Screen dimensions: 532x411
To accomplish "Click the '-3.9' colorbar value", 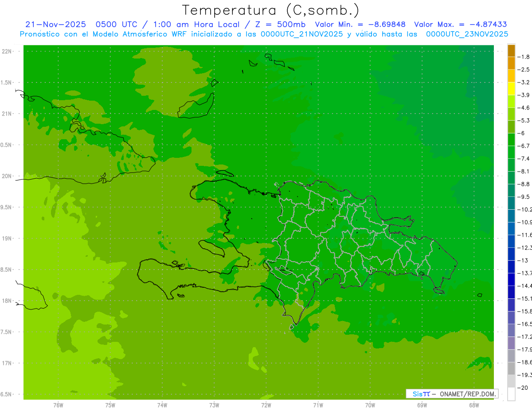I will click(524, 95).
